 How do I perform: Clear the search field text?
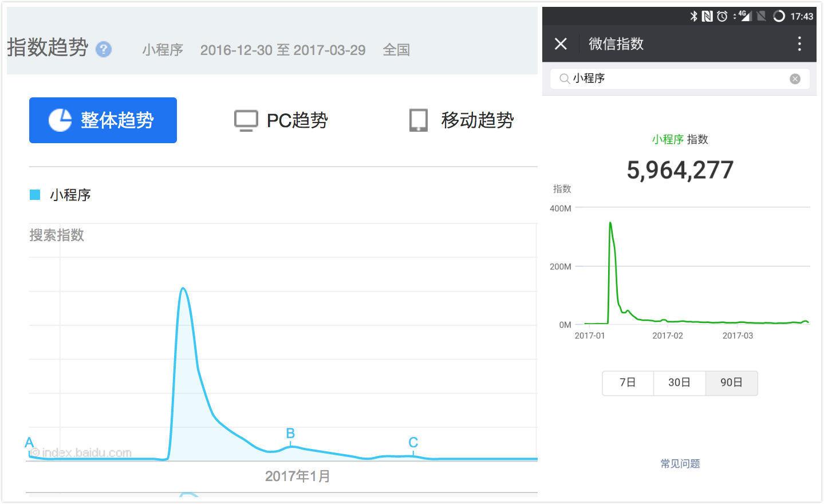795,79
